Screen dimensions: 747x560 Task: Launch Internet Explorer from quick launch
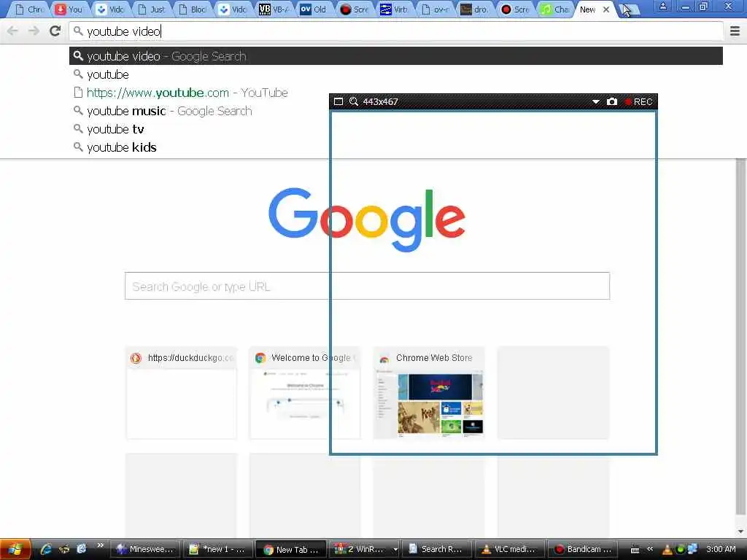tap(46, 549)
